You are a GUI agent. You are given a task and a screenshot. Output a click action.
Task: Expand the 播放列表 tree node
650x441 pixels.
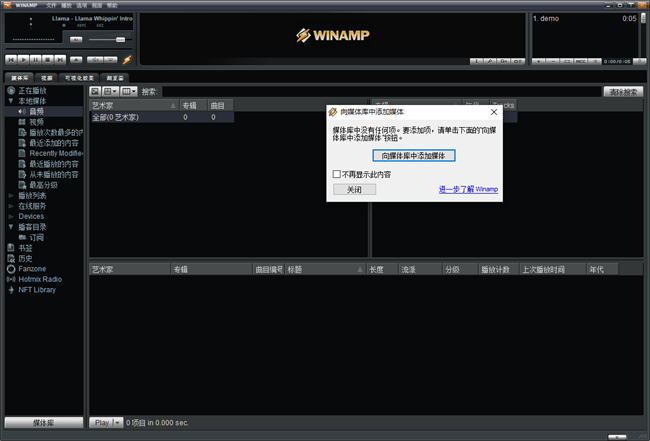pyautogui.click(x=11, y=195)
